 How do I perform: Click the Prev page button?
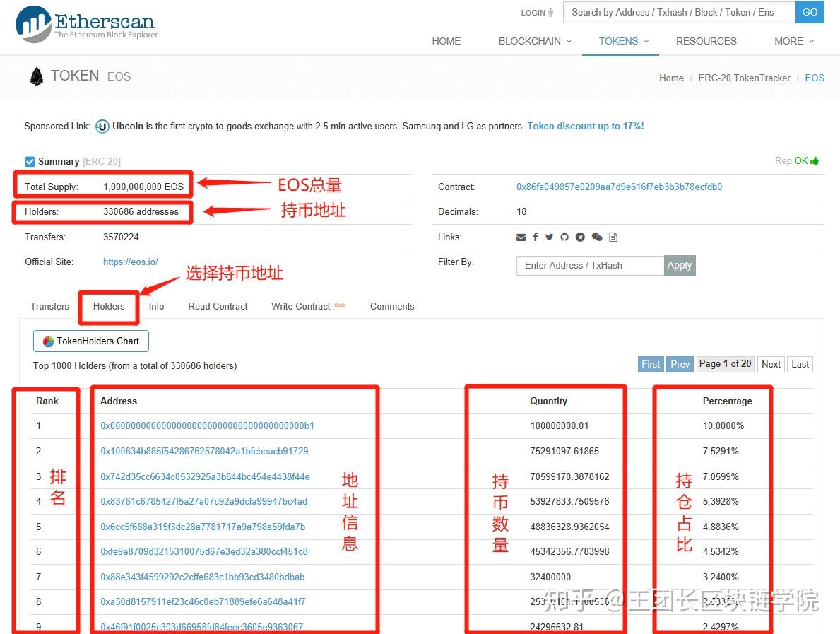click(680, 365)
